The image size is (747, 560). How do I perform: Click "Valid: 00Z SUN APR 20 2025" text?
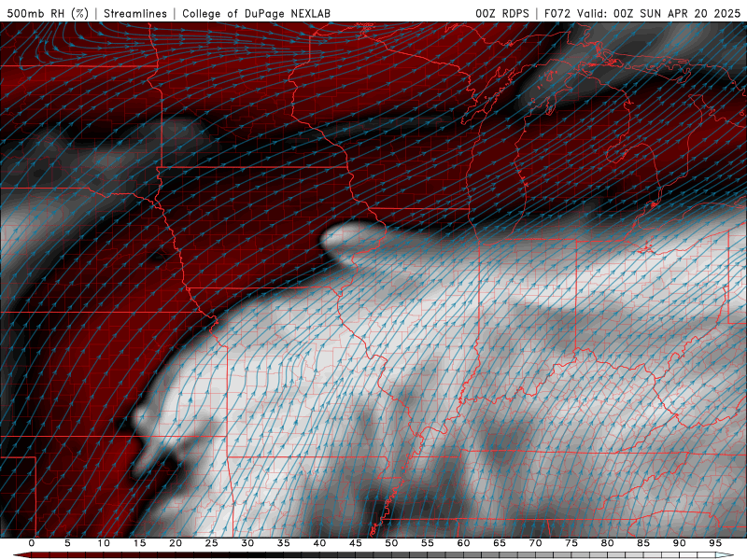point(659,13)
